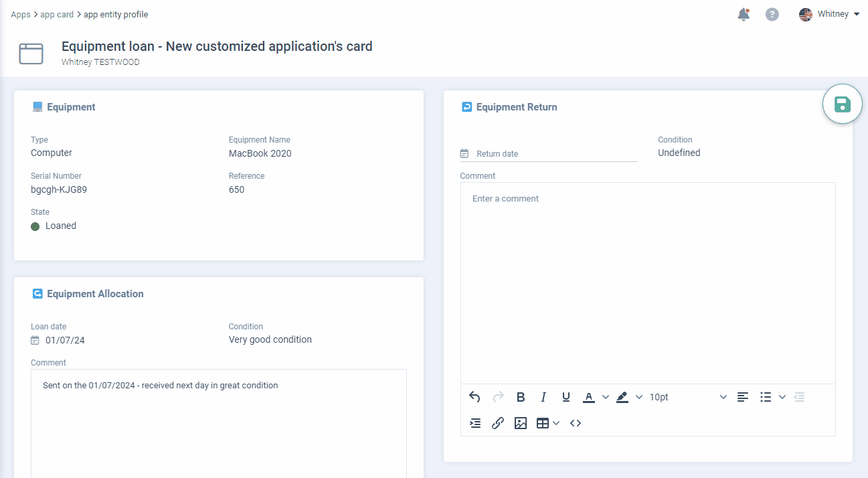This screenshot has height=478, width=868.
Task: Insert an image in the comment
Action: coord(521,423)
